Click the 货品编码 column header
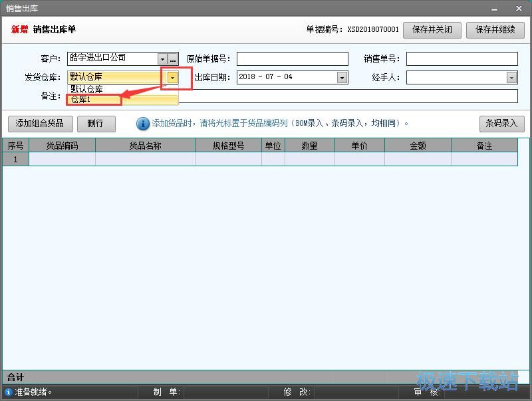The height and width of the screenshot is (401, 532). click(62, 146)
